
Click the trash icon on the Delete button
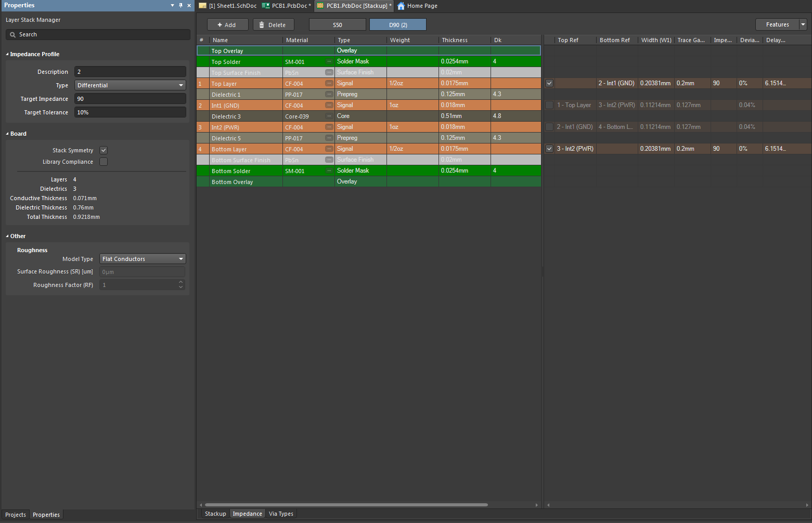coord(261,24)
